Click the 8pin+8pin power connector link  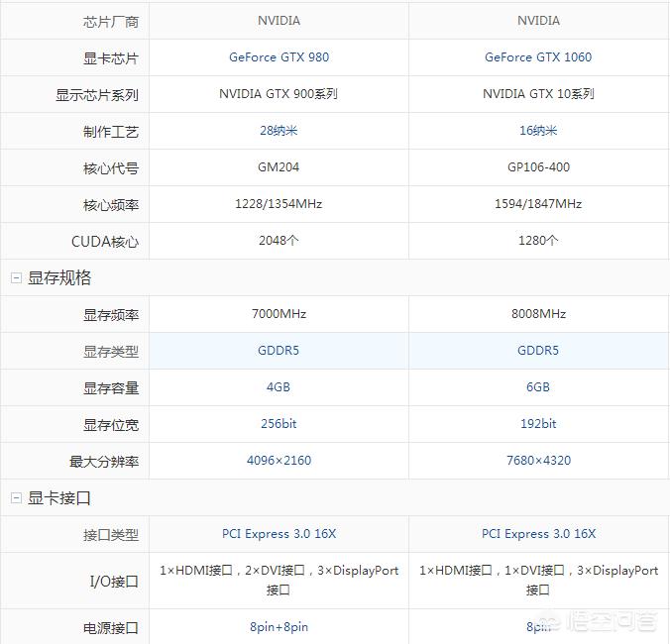pyautogui.click(x=279, y=627)
